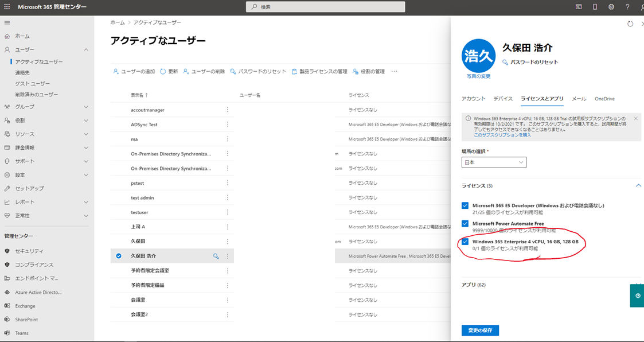Open help with the question mark icon
The image size is (644, 342).
click(627, 7)
